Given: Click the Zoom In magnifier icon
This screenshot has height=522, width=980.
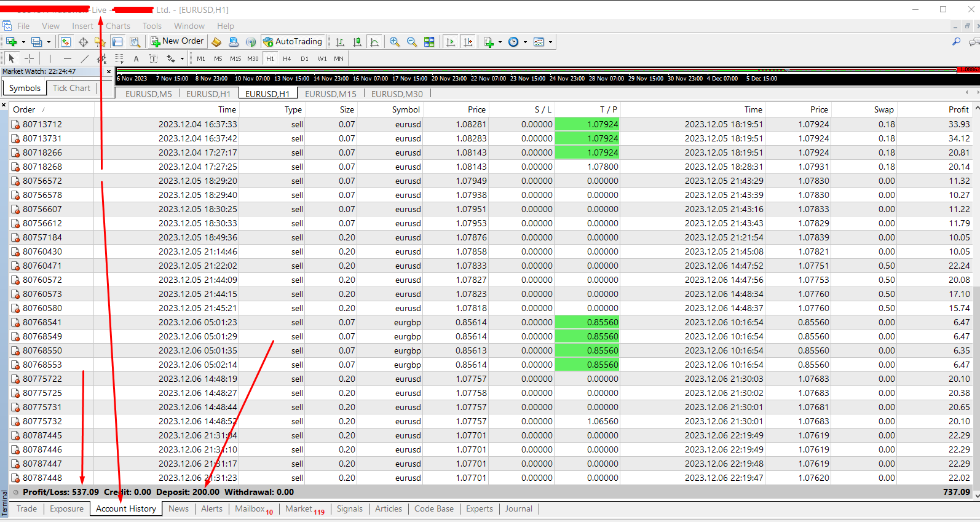Looking at the screenshot, I should [394, 42].
